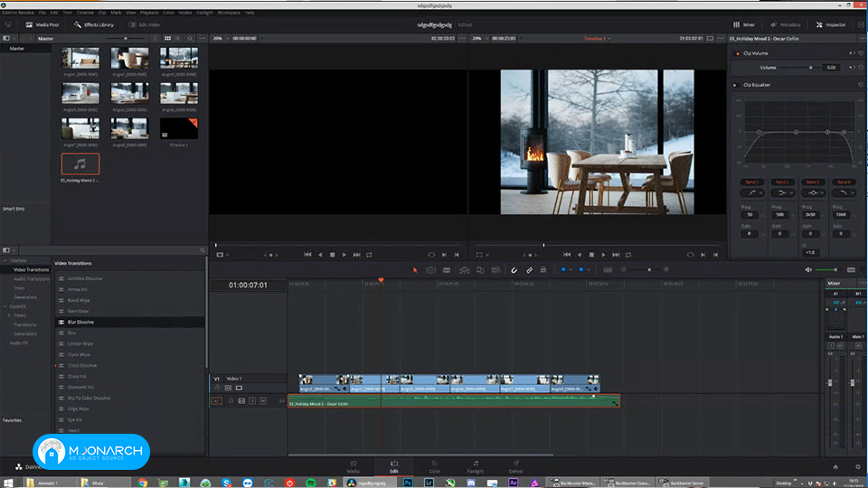Toggle the V1 track lock icon
Image resolution: width=868 pixels, height=488 pixels.
pyautogui.click(x=218, y=388)
